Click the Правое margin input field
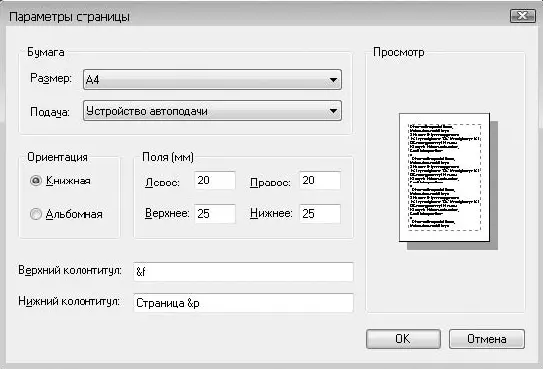This screenshot has height=369, width=543. click(x=320, y=180)
